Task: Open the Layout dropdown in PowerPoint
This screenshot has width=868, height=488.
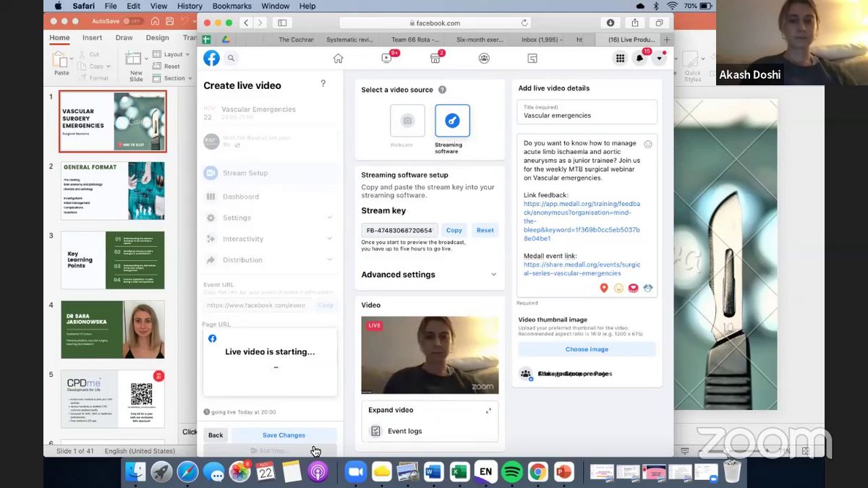Action: [x=172, y=54]
